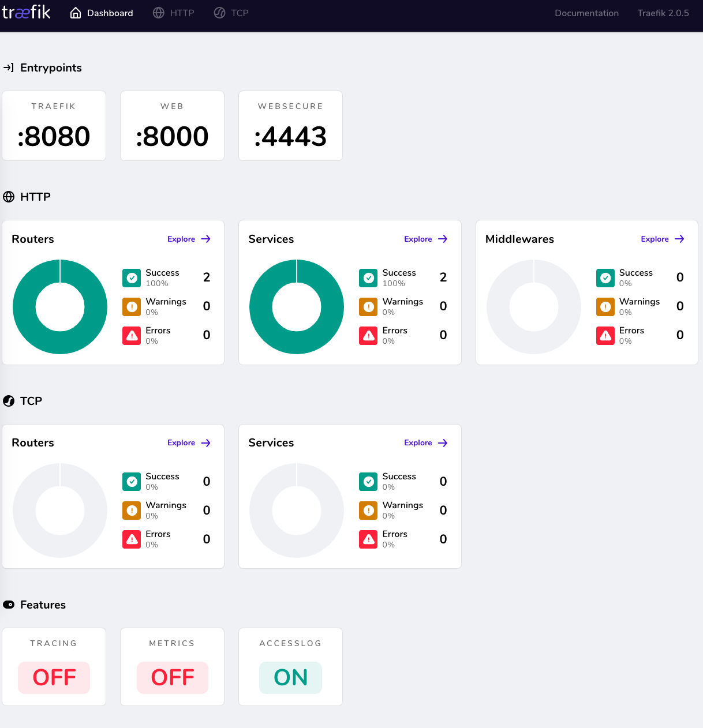
Task: Click the Warnings exclamation icon under HTTP Services
Action: [368, 307]
